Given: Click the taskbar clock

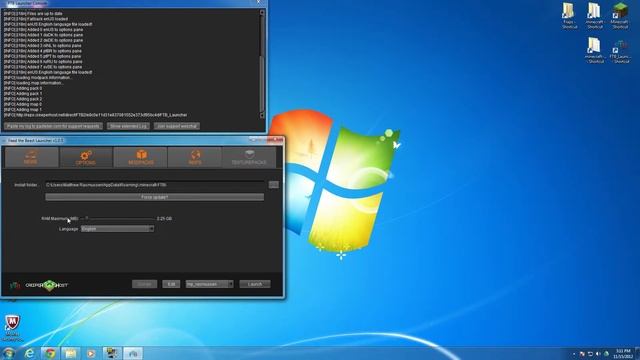Looking at the screenshot, I should [x=623, y=353].
